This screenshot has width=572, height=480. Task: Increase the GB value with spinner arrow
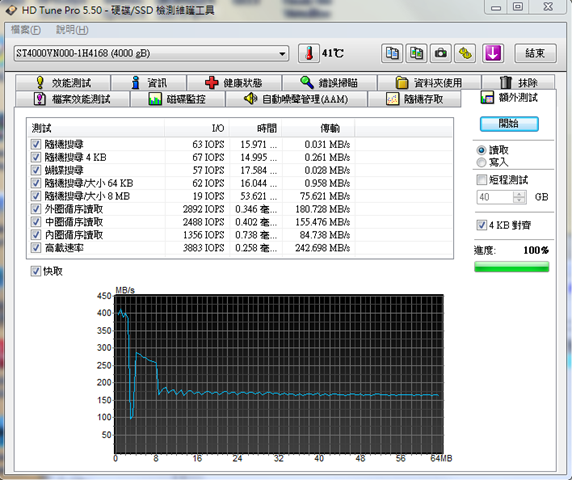519,194
